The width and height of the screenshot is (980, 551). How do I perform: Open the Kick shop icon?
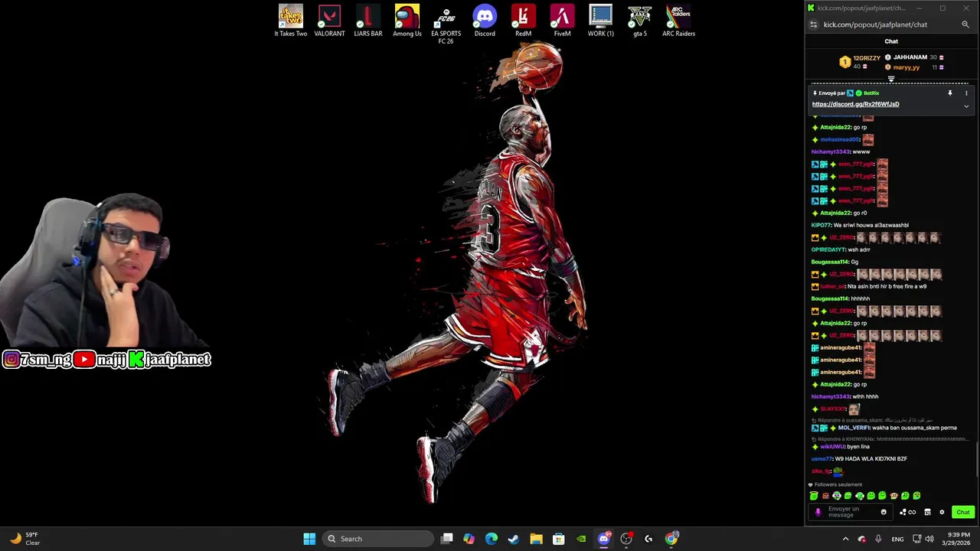[927, 512]
